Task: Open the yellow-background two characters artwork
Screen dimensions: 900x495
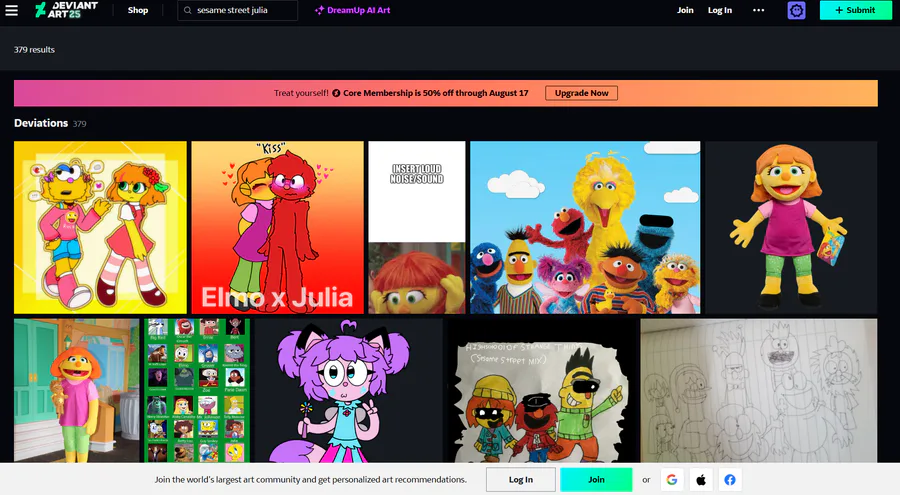Action: point(100,227)
